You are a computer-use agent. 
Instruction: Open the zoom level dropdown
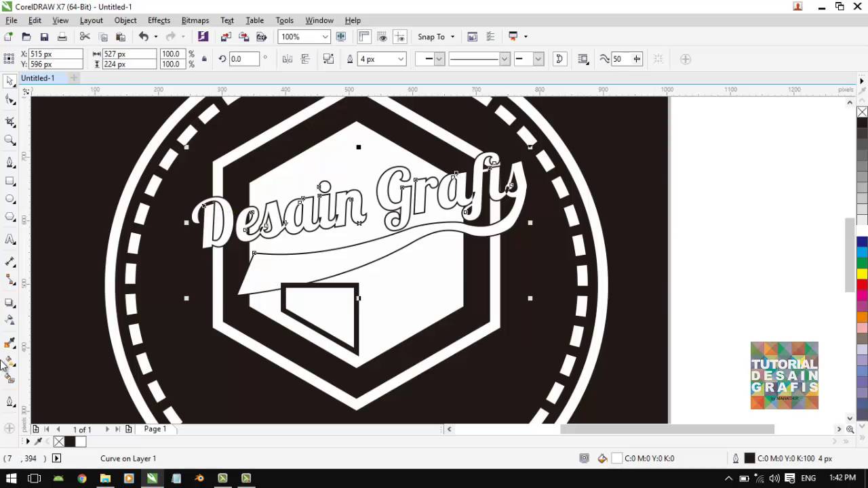325,37
